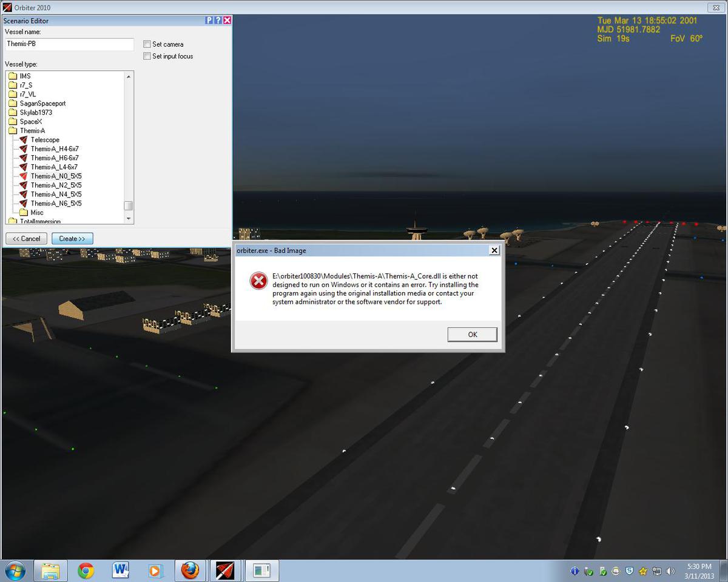The width and height of the screenshot is (728, 582).
Task: Click the Safely Remove Hardware tray icon
Action: pos(588,571)
